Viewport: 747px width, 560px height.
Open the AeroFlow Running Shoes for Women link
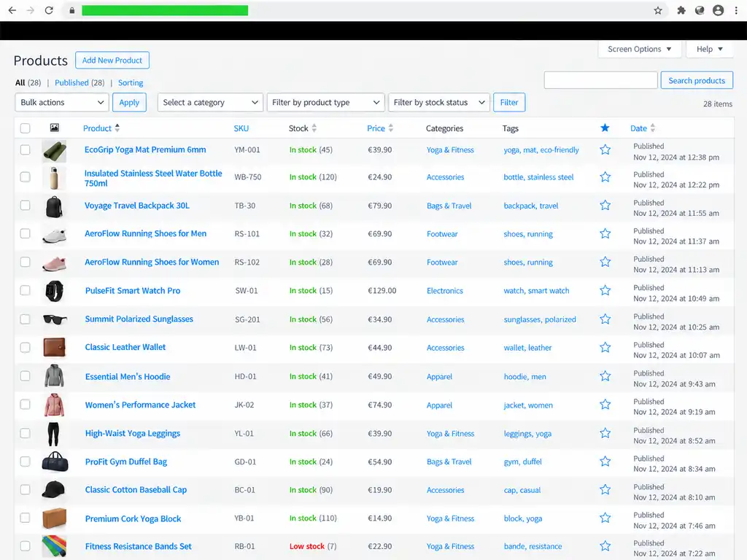click(152, 262)
